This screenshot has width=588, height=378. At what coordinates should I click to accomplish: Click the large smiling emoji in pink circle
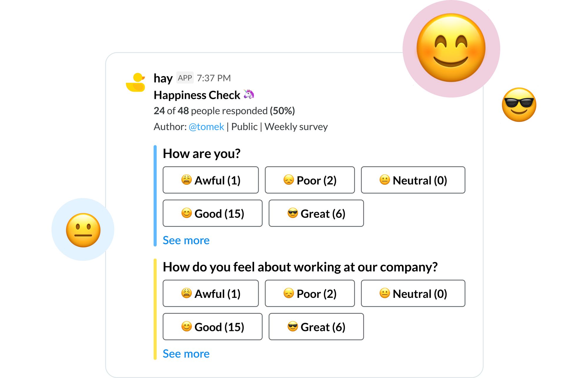pyautogui.click(x=451, y=48)
